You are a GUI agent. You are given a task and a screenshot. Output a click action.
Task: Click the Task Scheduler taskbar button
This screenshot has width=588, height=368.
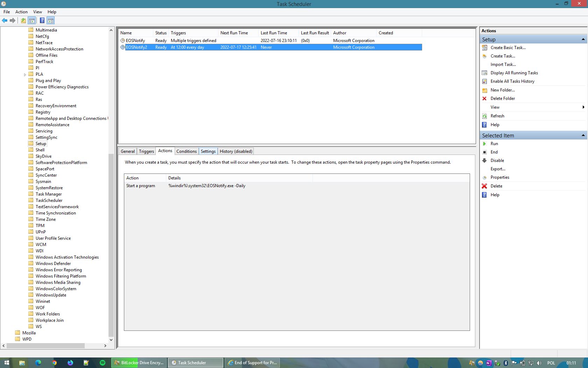(x=195, y=363)
